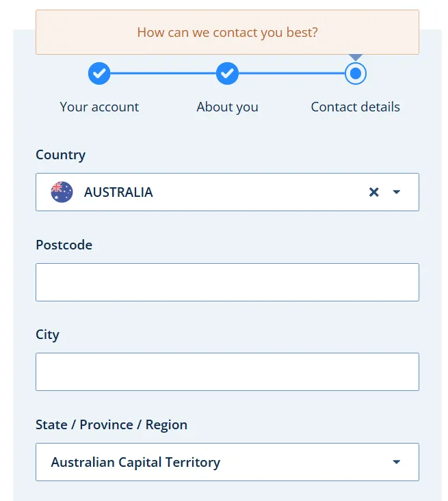Click the Australian flag icon
Image resolution: width=448 pixels, height=501 pixels.
point(62,192)
